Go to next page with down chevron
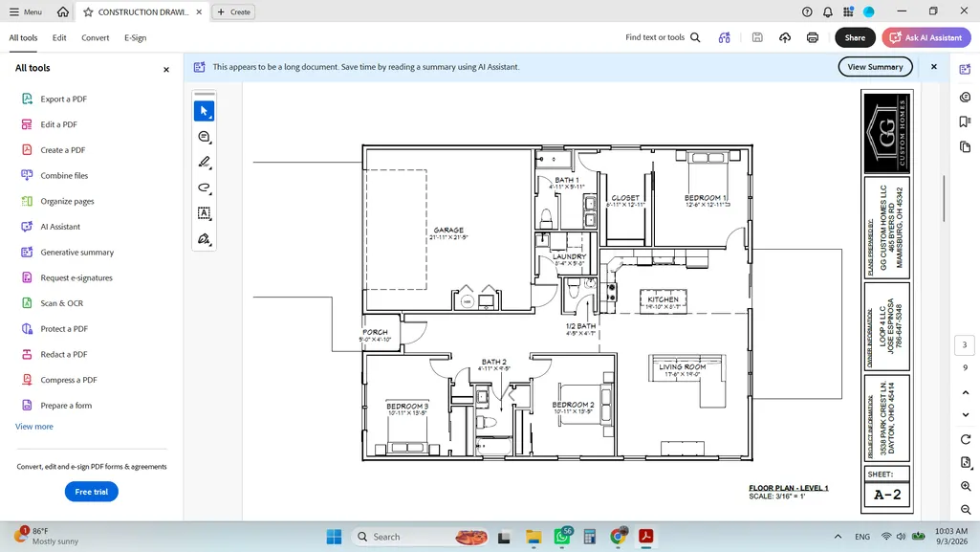Screen dimensions: 980x552 (966, 415)
